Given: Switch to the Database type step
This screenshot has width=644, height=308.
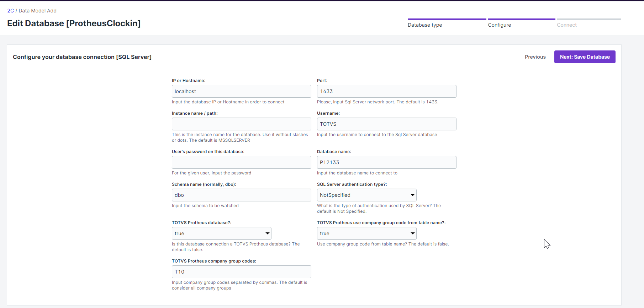Looking at the screenshot, I should point(425,25).
